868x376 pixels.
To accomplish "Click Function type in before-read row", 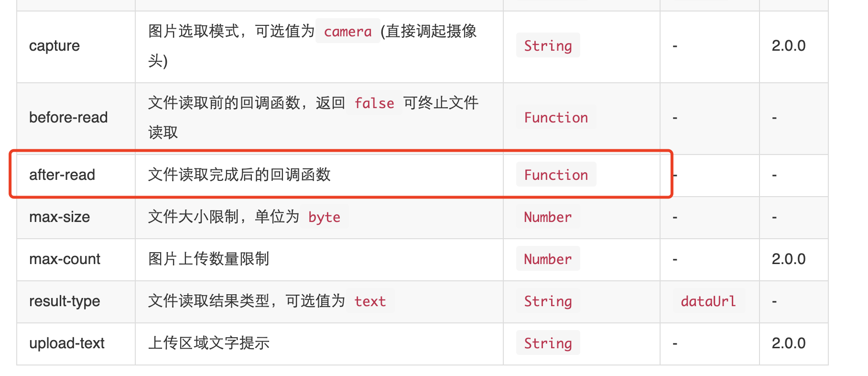I will 556,117.
